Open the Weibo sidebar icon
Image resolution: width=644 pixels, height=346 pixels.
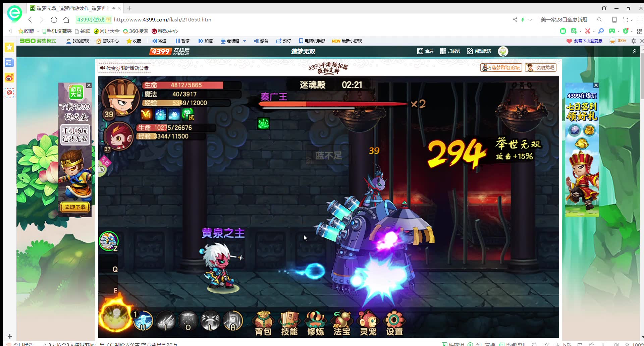(9, 78)
